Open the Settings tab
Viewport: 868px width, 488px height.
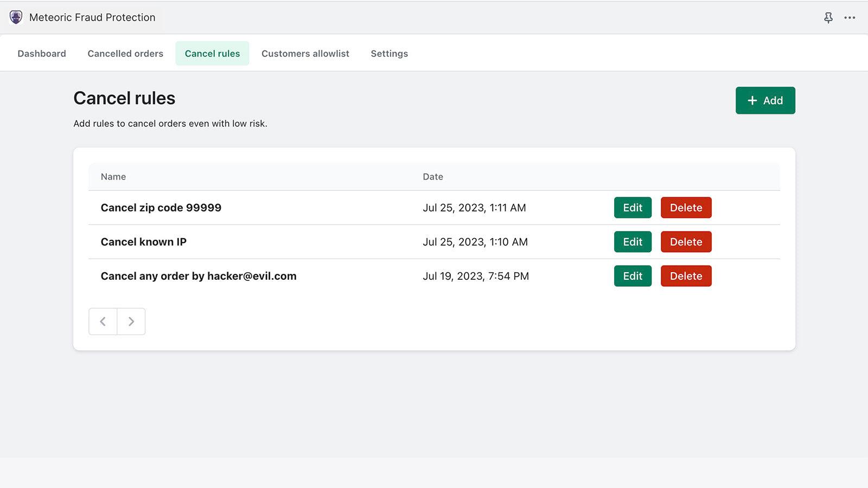pyautogui.click(x=389, y=53)
